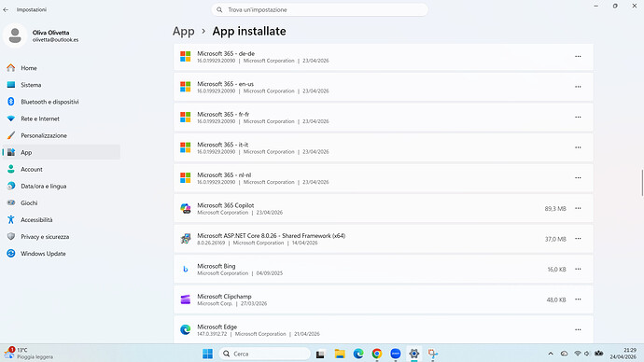Click the 48,0 KB size value
Viewport: 644px width, 362px height.
(x=556, y=299)
